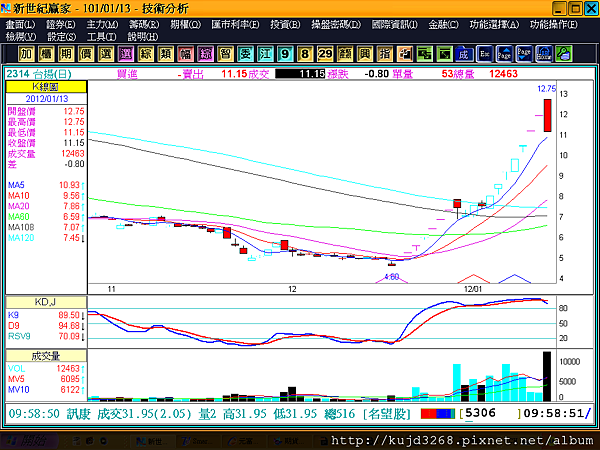Open the 工具(T) menu

pos(102,37)
